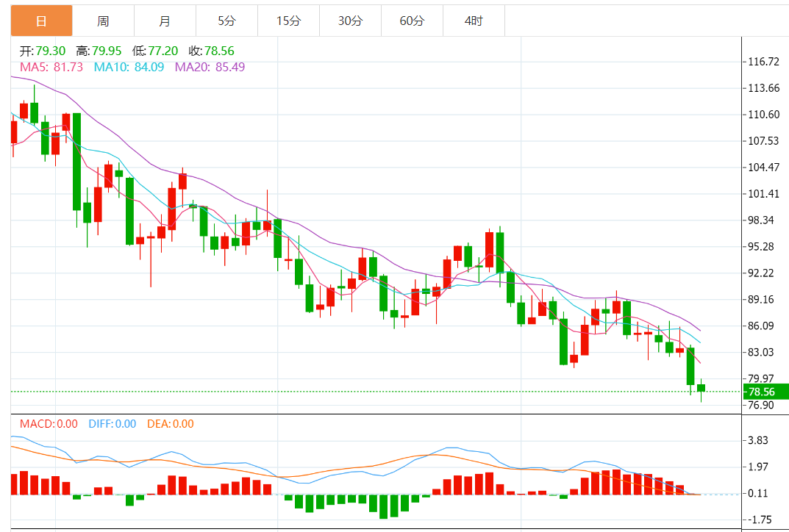
Task: Click the 116.72 price axis label
Action: pyautogui.click(x=764, y=62)
